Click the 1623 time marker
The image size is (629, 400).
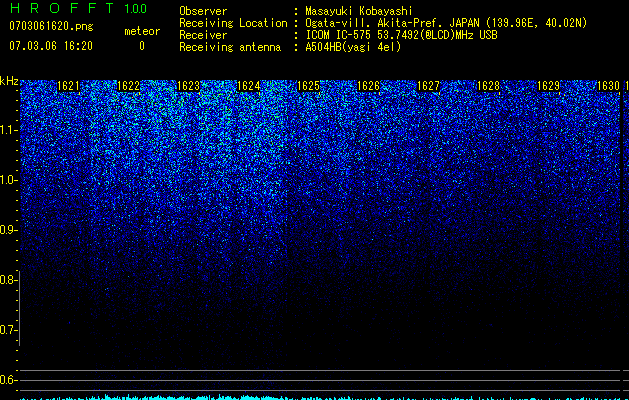tap(189, 86)
